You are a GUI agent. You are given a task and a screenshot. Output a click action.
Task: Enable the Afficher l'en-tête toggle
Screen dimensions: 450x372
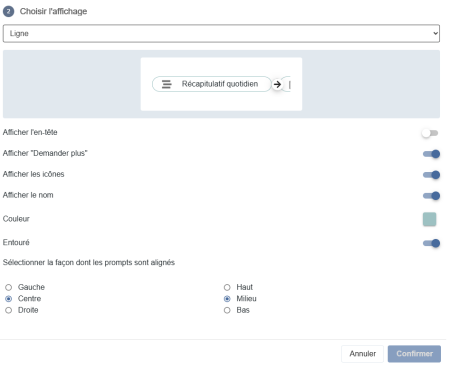click(430, 133)
